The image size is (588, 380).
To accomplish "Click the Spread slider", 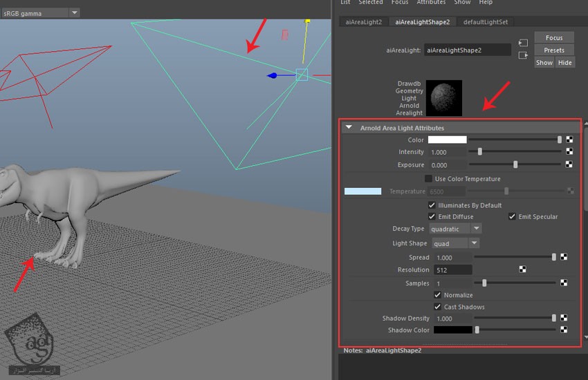I will click(x=515, y=257).
